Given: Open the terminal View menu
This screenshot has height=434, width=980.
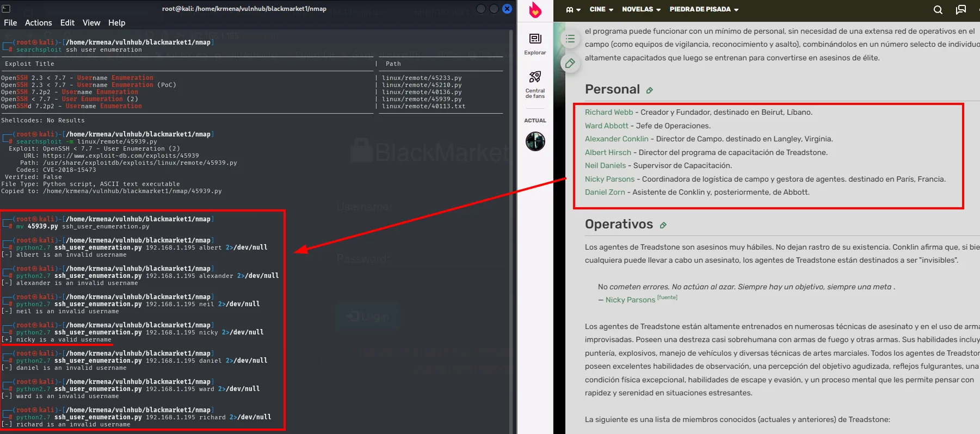Looking at the screenshot, I should click(x=91, y=23).
